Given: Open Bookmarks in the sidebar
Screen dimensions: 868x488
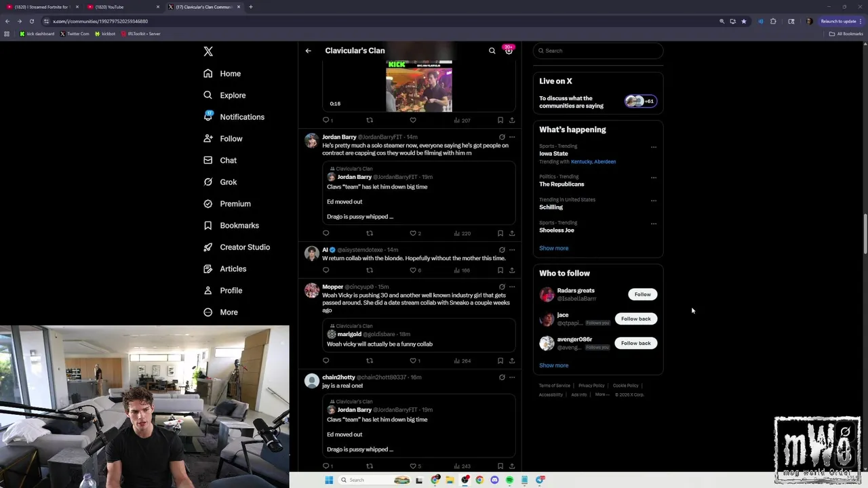Looking at the screenshot, I should [x=231, y=225].
